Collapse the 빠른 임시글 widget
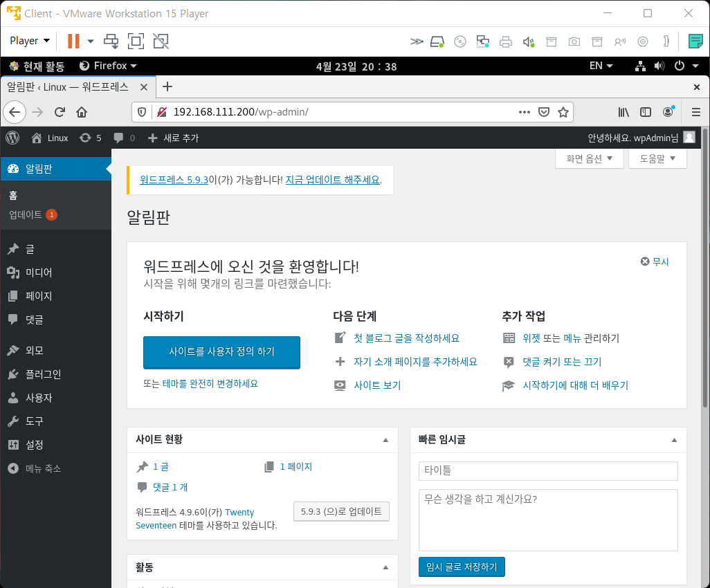This screenshot has height=588, width=710. pos(674,440)
